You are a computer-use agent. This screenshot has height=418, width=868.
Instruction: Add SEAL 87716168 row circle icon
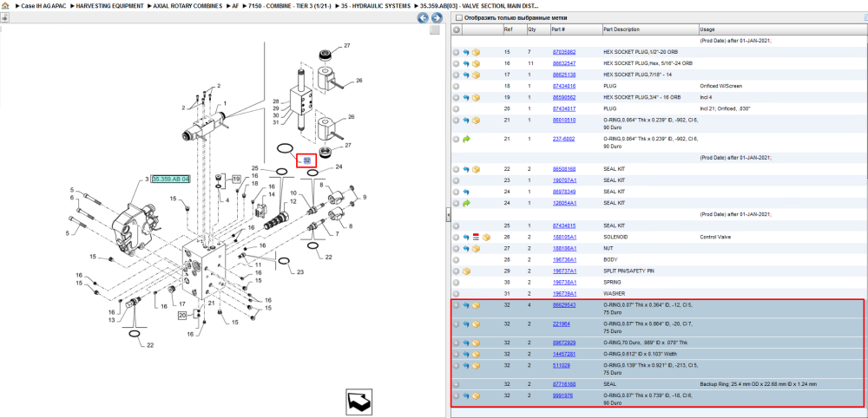point(457,383)
